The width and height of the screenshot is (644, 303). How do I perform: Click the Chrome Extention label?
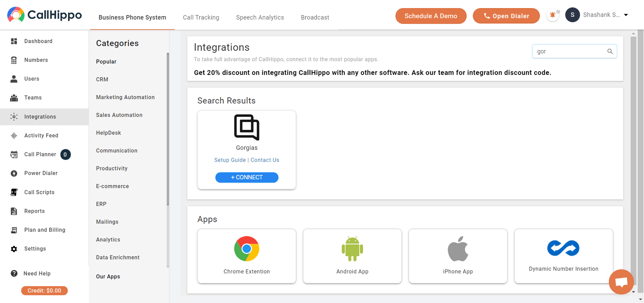(x=247, y=272)
